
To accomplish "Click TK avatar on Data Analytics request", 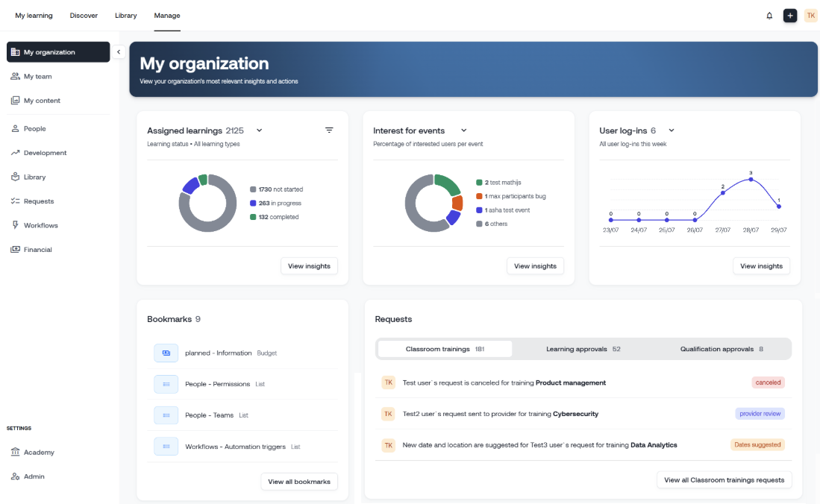I will [x=388, y=445].
